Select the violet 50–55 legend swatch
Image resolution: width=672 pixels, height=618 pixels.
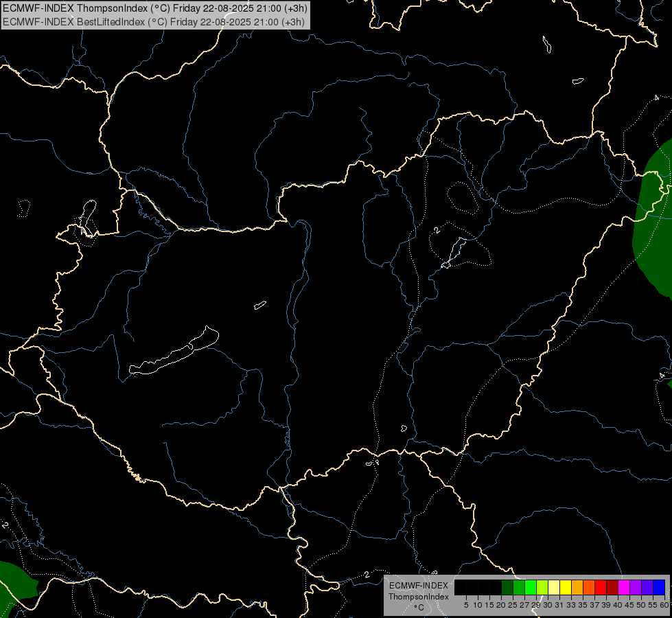pos(647,588)
